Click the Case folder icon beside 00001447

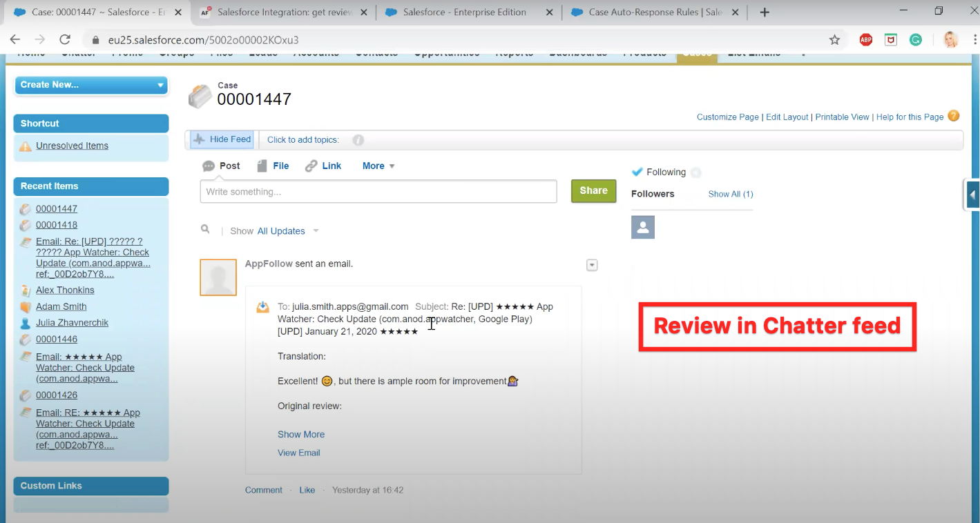[x=200, y=97]
